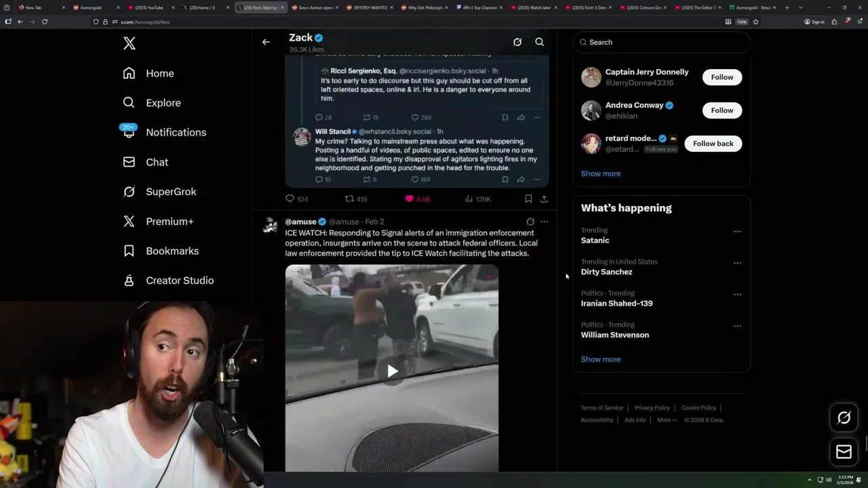The height and width of the screenshot is (488, 868).
Task: Open the floating messages envelope button
Action: pos(844,452)
